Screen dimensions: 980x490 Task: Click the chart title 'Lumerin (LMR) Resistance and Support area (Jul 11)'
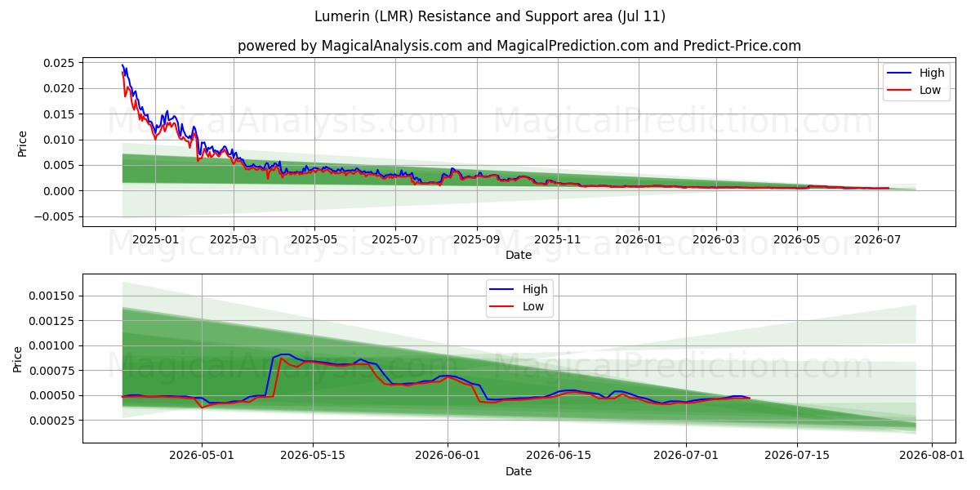pos(490,16)
